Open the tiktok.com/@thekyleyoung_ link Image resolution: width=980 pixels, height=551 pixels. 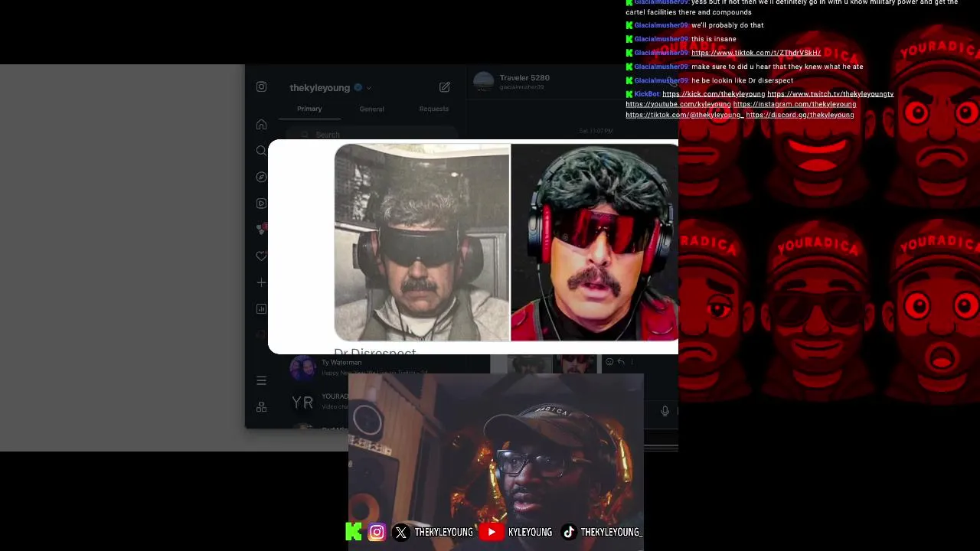click(x=684, y=115)
